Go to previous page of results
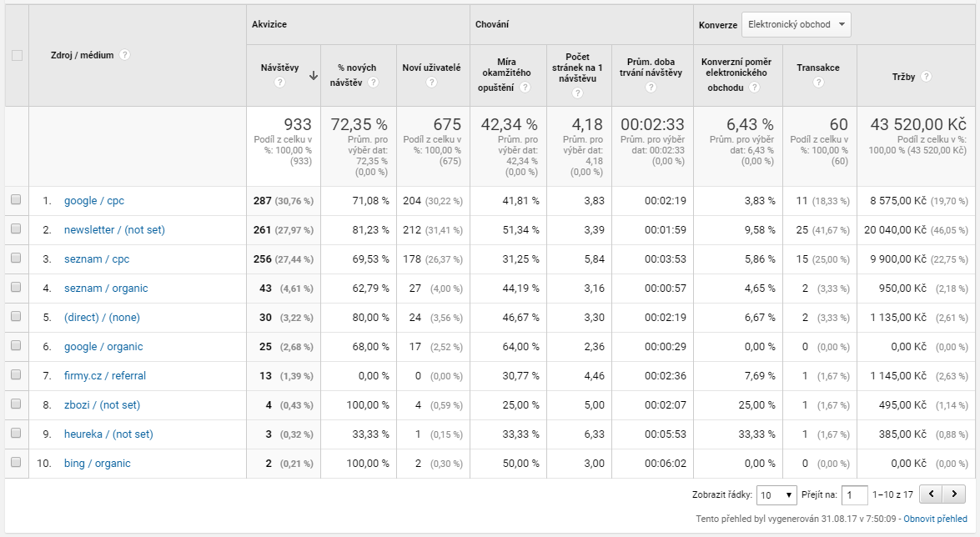The height and width of the screenshot is (537, 980). point(932,494)
